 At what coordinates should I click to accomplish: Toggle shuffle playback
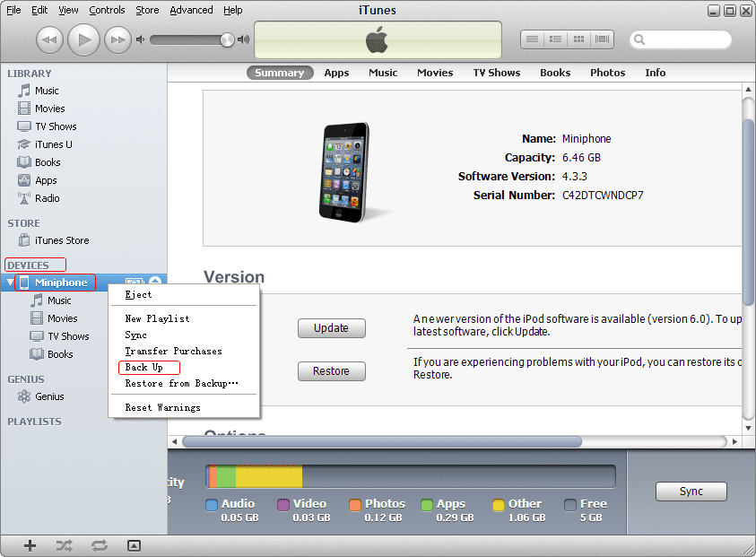pos(63,544)
